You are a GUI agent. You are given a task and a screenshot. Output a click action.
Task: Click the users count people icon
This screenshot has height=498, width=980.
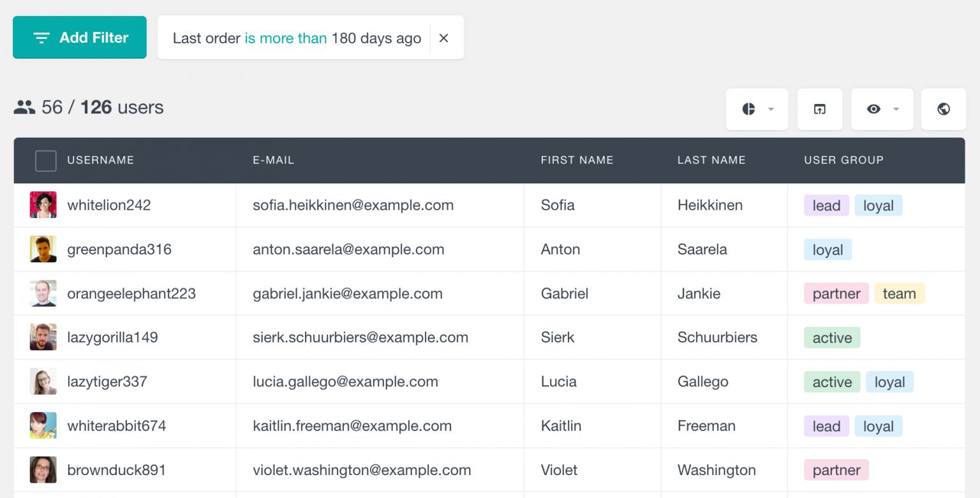24,107
